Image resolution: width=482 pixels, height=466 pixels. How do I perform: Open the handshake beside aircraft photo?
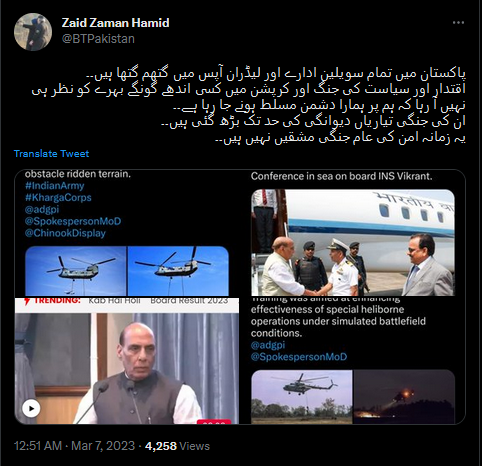pyautogui.click(x=353, y=243)
